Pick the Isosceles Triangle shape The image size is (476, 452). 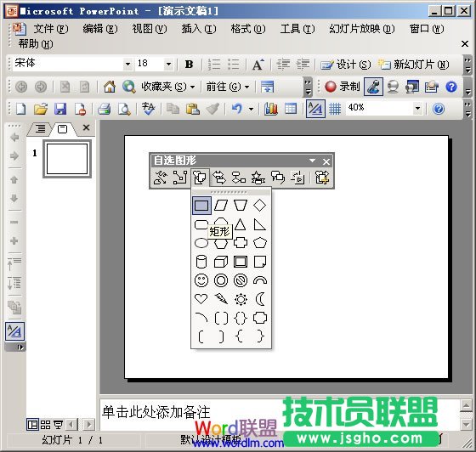241,224
